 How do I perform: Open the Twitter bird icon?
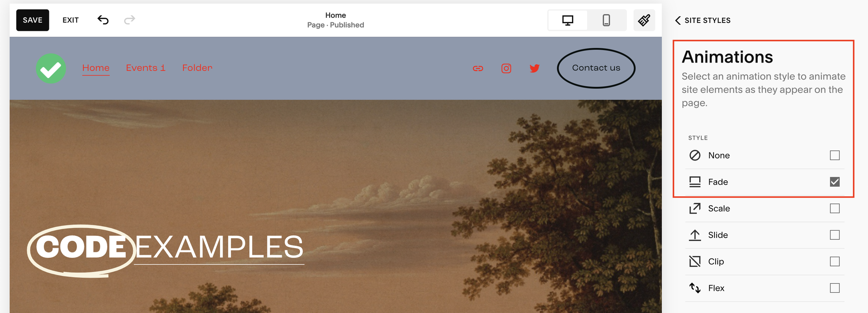pyautogui.click(x=535, y=68)
